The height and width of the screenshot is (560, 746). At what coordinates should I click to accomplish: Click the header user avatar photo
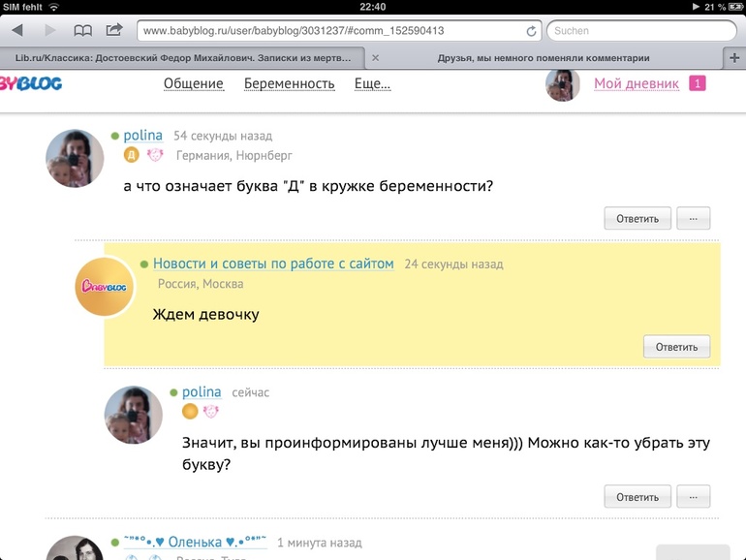coord(562,84)
